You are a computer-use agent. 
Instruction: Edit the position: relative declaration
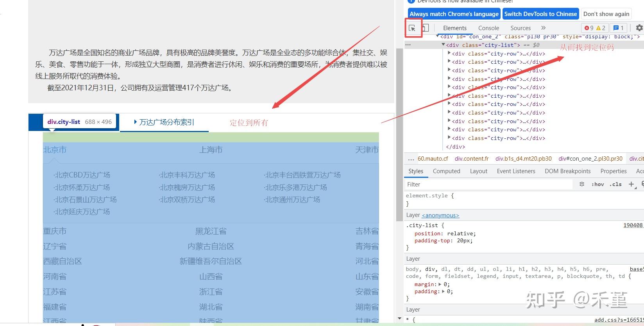[445, 233]
